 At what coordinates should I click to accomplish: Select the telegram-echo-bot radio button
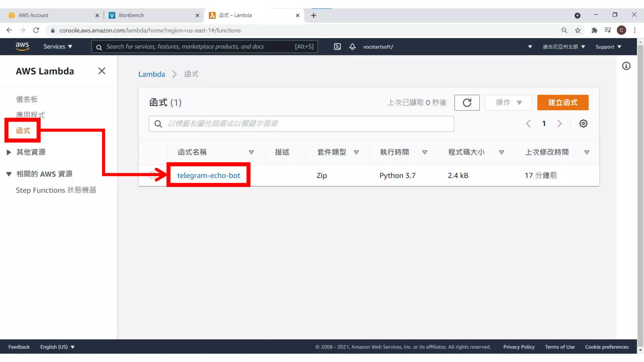click(x=153, y=175)
